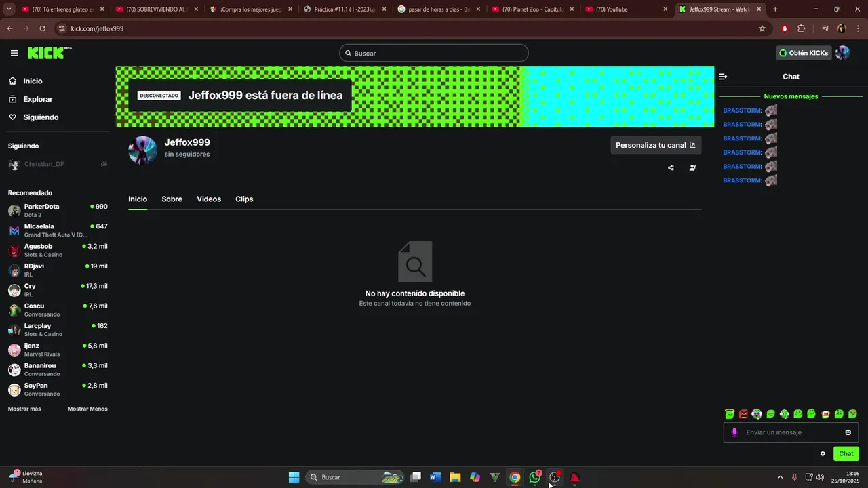The width and height of the screenshot is (868, 488).
Task: Open the user profile avatar top right
Action: [842, 53]
